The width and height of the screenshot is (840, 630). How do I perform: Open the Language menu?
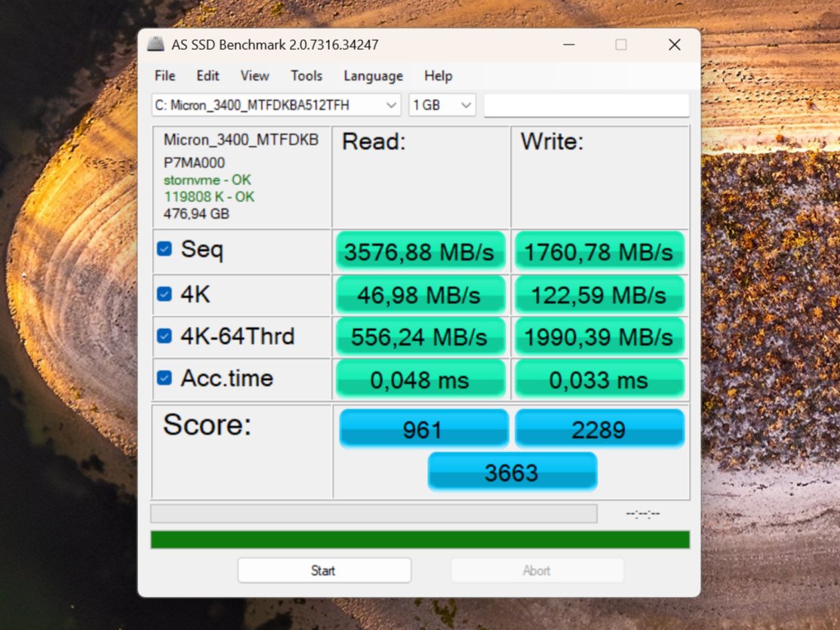click(x=373, y=75)
